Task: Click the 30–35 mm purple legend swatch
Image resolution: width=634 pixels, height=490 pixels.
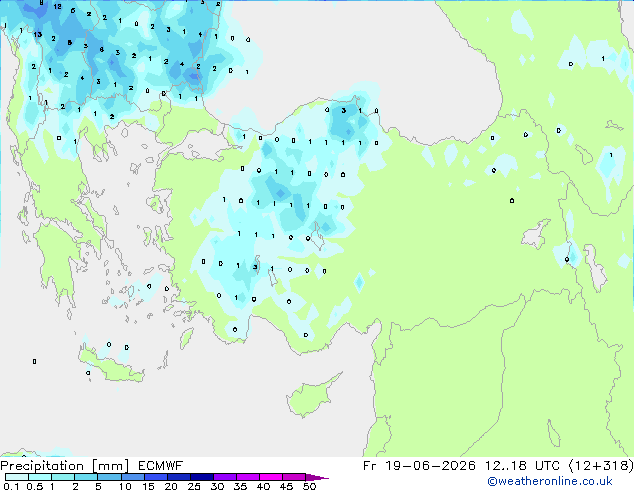Action: coord(225,477)
